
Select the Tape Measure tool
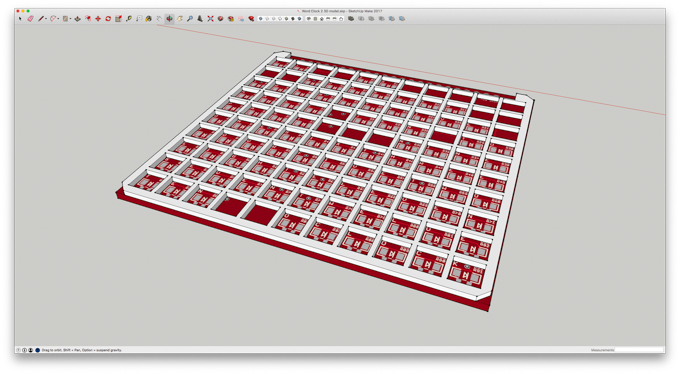128,19
